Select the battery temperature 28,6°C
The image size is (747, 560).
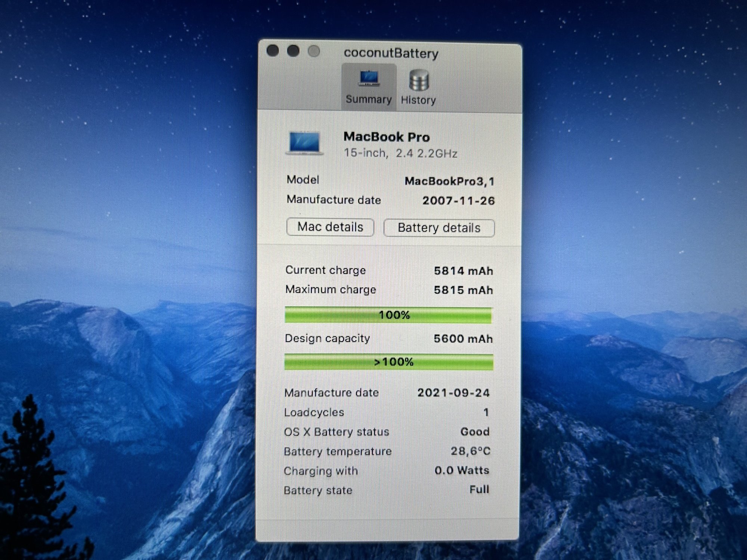470,451
